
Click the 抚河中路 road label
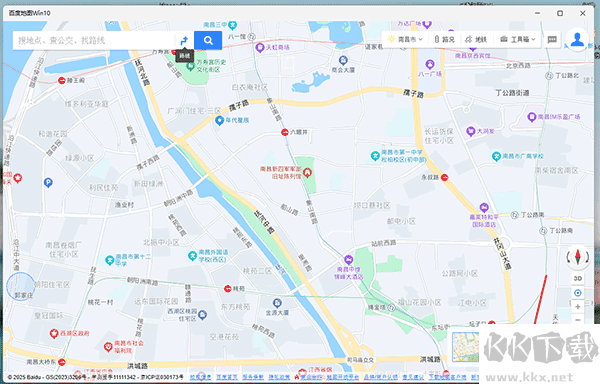click(x=265, y=222)
